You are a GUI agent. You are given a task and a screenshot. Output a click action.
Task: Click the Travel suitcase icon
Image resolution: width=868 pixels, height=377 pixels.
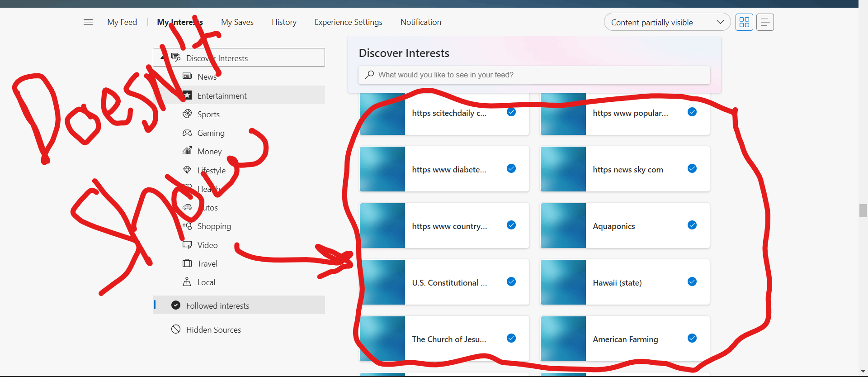187,263
